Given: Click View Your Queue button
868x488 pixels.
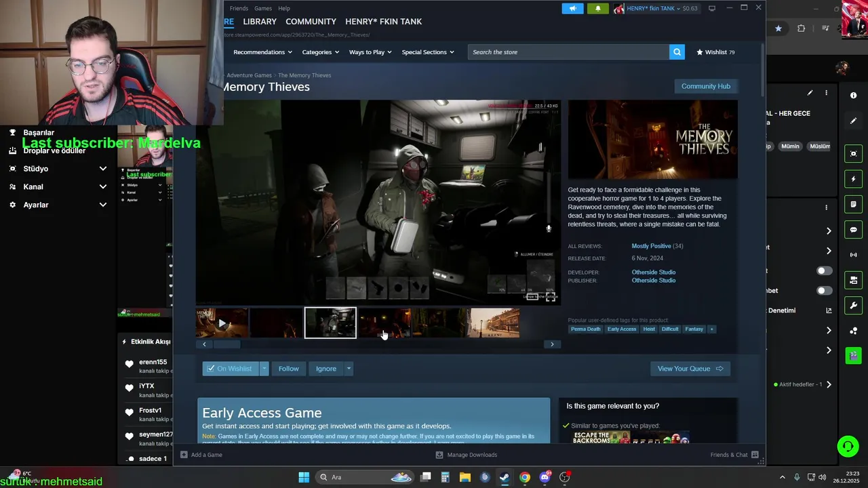Looking at the screenshot, I should click(x=690, y=369).
